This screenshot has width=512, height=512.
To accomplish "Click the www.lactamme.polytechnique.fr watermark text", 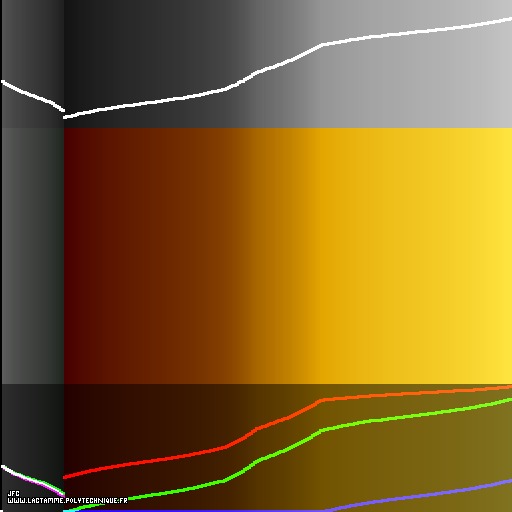I will pyautogui.click(x=67, y=501).
